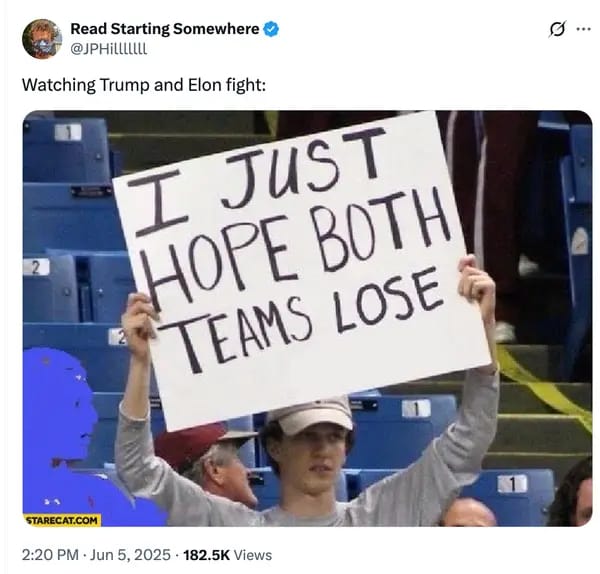Image resolution: width=600 pixels, height=574 pixels.
Task: Click the STARECAT.COM watermark label
Action: click(62, 520)
